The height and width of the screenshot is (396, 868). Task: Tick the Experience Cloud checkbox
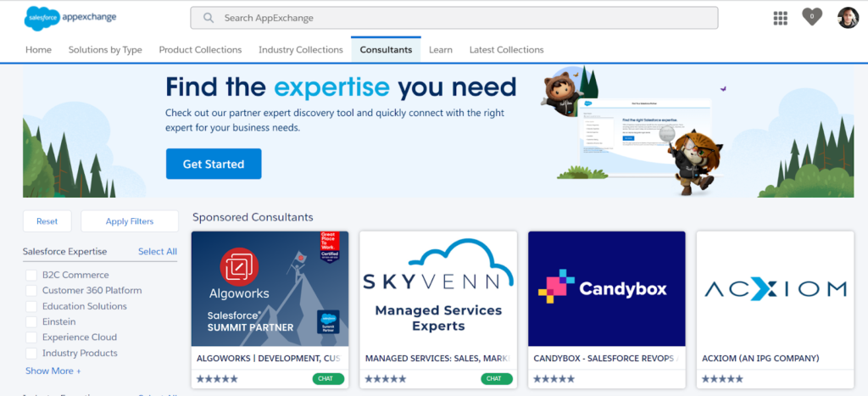click(31, 337)
